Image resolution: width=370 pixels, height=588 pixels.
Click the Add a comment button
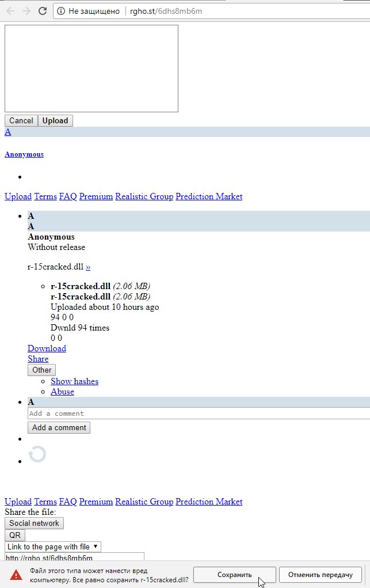tap(59, 428)
